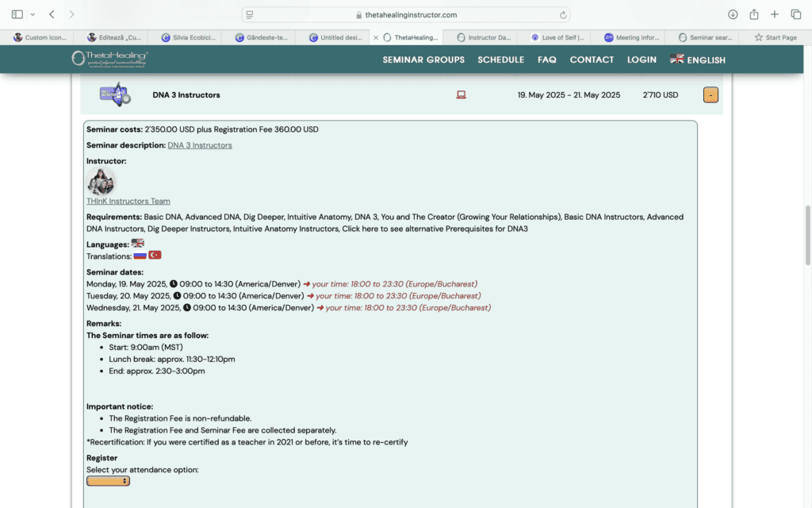The image size is (812, 508).
Task: Switch to the Love of Self tab
Action: point(557,37)
